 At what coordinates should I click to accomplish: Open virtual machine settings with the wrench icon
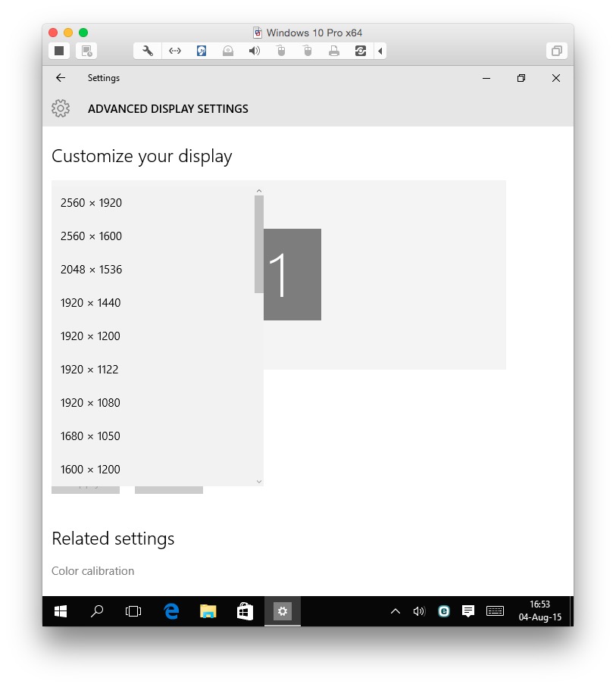146,51
